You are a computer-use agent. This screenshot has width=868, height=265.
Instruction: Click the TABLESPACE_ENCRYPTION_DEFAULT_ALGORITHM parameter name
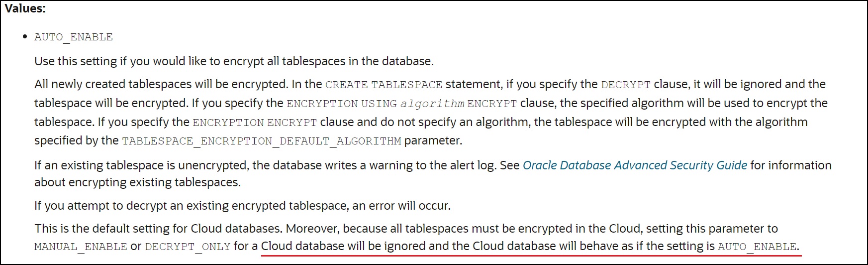click(262, 141)
